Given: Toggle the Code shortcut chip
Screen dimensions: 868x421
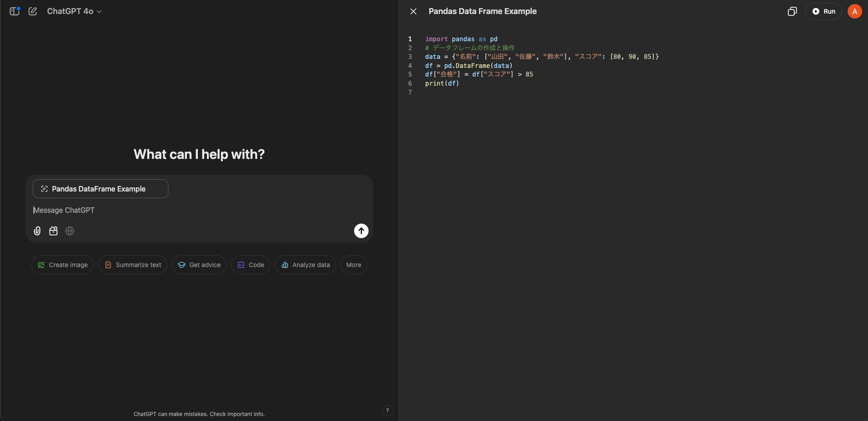Looking at the screenshot, I should coord(250,265).
